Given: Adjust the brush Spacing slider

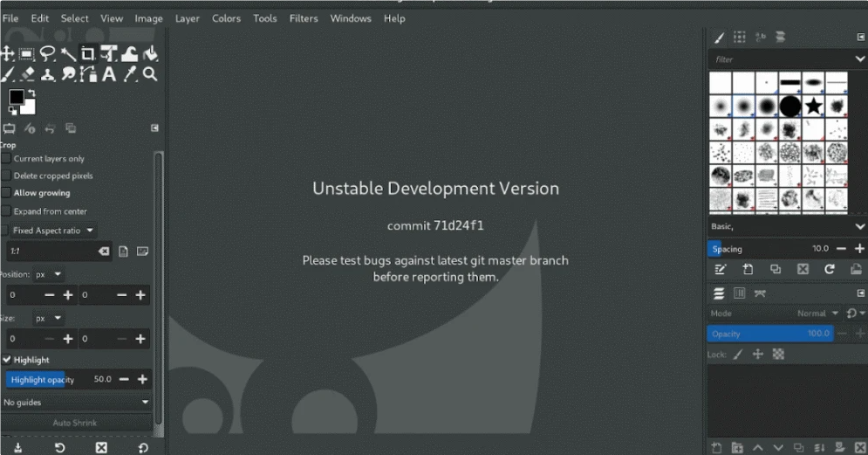Looking at the screenshot, I should [x=770, y=249].
